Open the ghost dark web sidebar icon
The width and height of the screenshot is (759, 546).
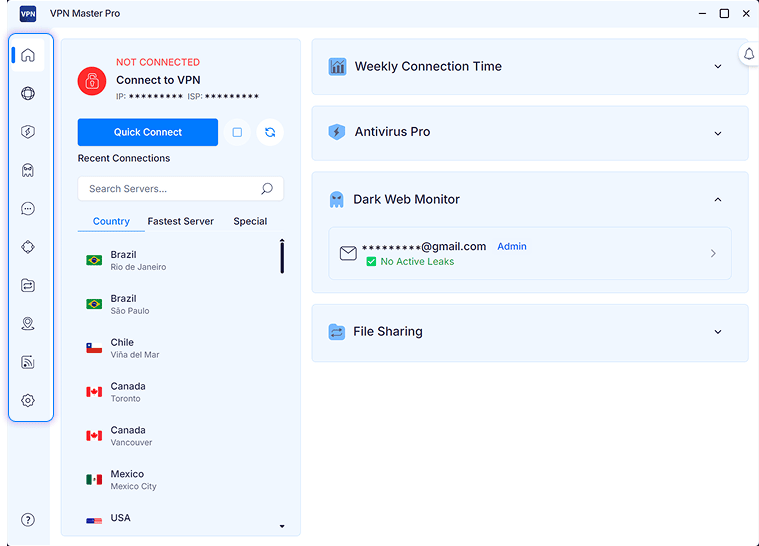(28, 170)
